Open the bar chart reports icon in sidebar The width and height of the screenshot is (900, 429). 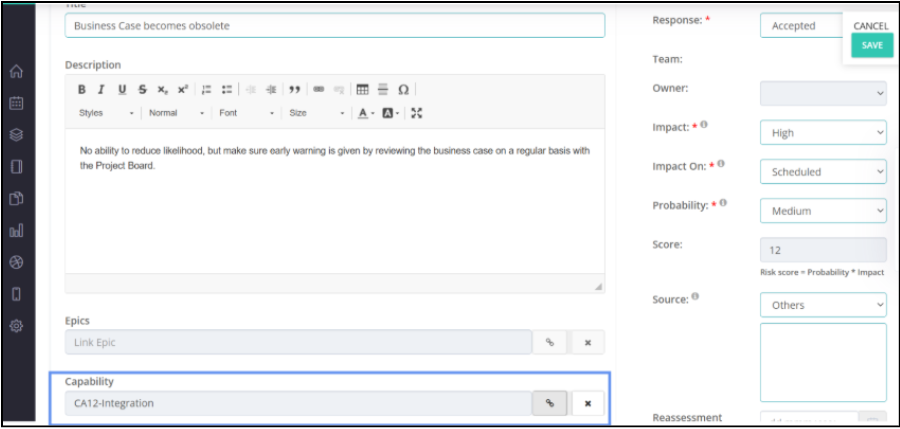click(17, 231)
